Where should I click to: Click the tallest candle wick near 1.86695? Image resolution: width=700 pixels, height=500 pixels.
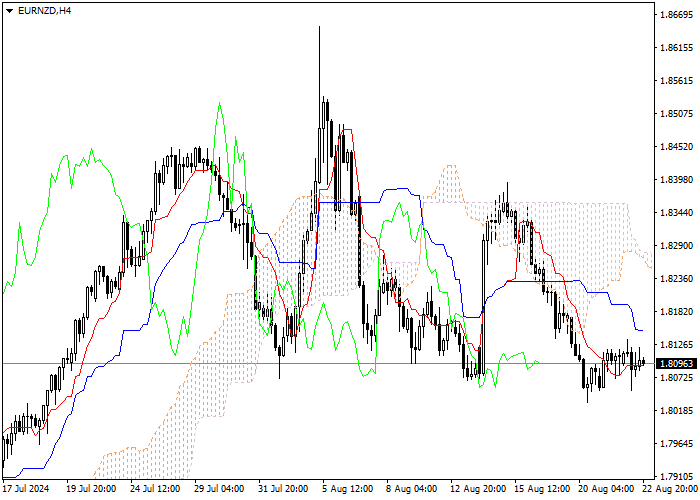tap(320, 77)
